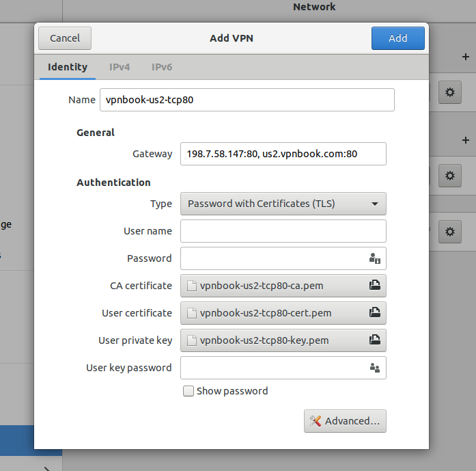Open password storage options icon in Password field
The width and height of the screenshot is (476, 471).
(x=375, y=258)
